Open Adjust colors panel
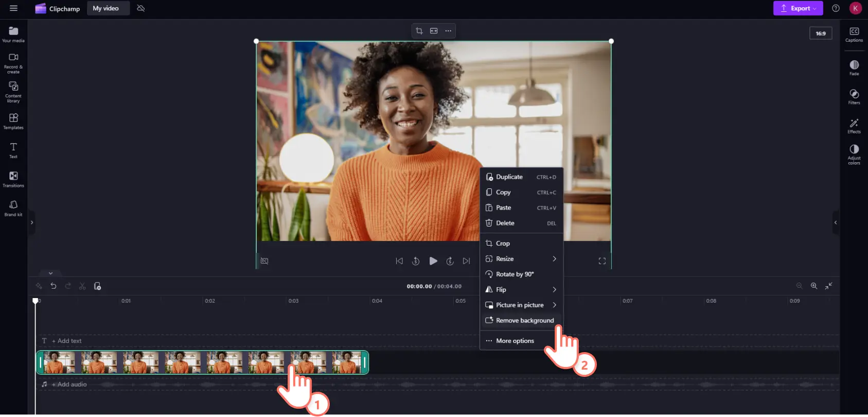 coord(854,154)
